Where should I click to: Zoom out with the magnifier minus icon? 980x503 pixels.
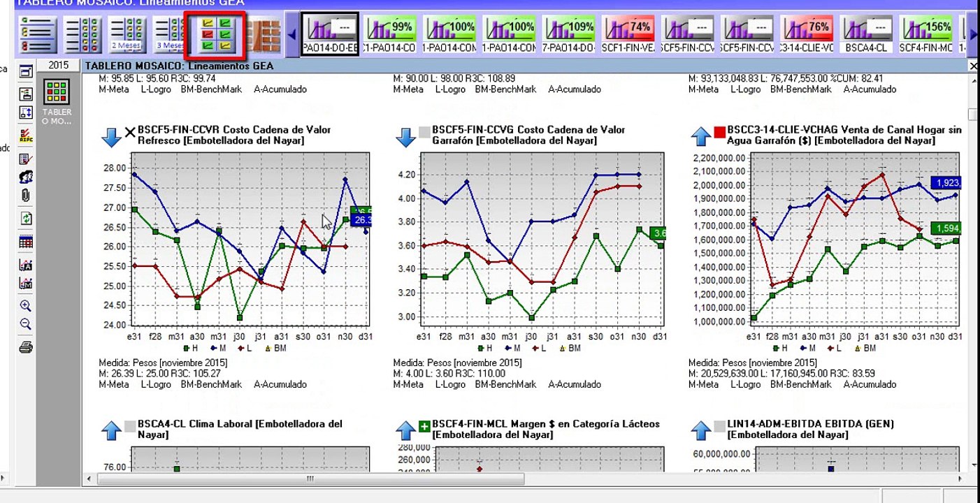click(26, 324)
